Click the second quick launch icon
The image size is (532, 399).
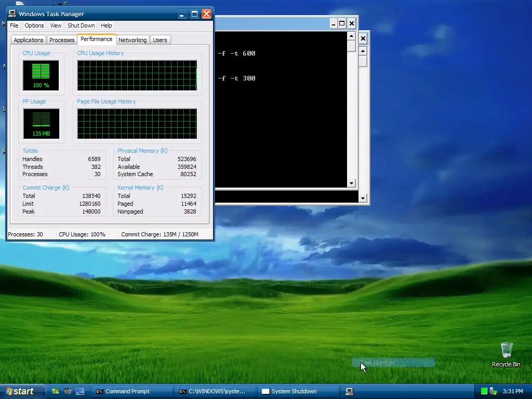68,391
